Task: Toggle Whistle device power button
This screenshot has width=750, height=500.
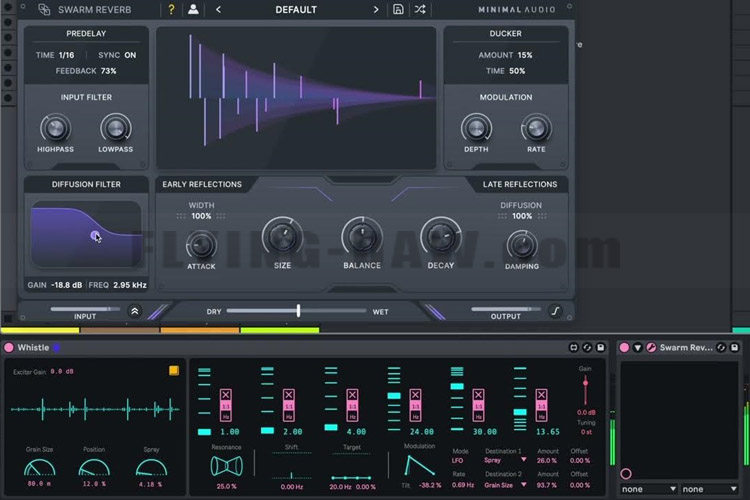Action: (x=9, y=348)
